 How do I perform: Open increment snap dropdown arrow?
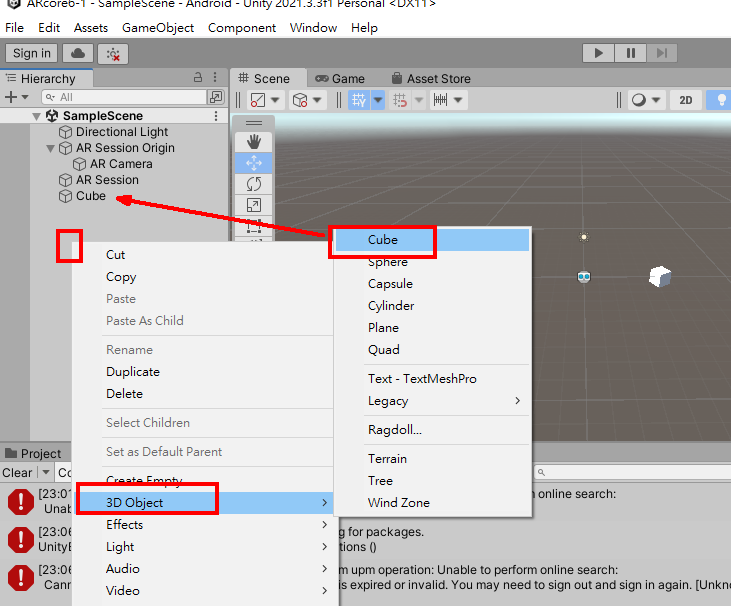pyautogui.click(x=458, y=100)
